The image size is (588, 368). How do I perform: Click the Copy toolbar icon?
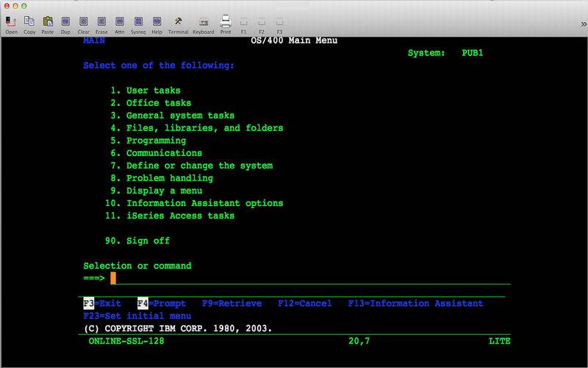[x=29, y=25]
